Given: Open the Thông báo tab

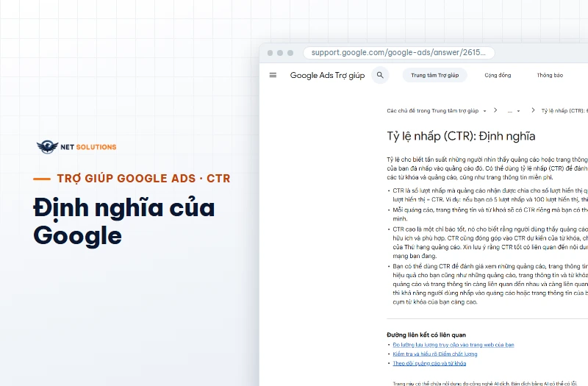Looking at the screenshot, I should pyautogui.click(x=550, y=76).
